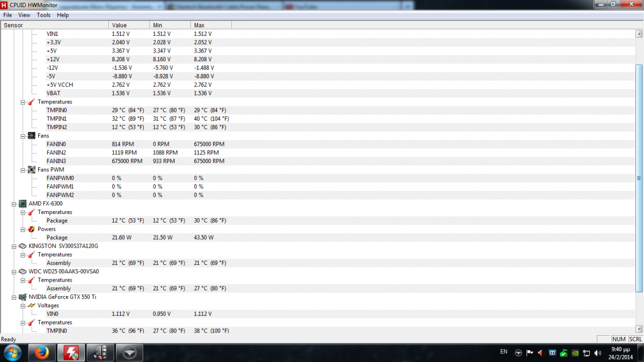Image resolution: width=644 pixels, height=362 pixels.
Task: Open the Help menu
Action: click(x=63, y=15)
